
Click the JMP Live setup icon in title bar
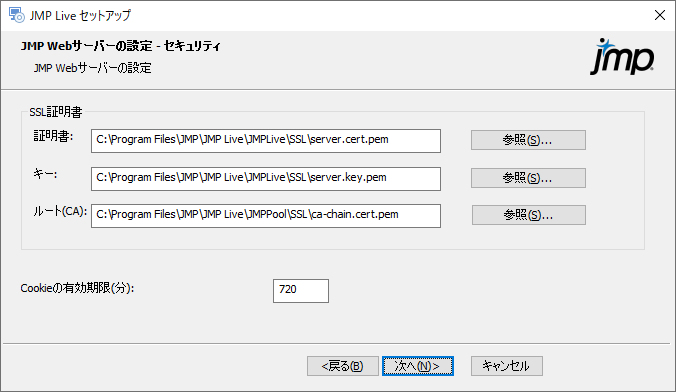(x=17, y=15)
